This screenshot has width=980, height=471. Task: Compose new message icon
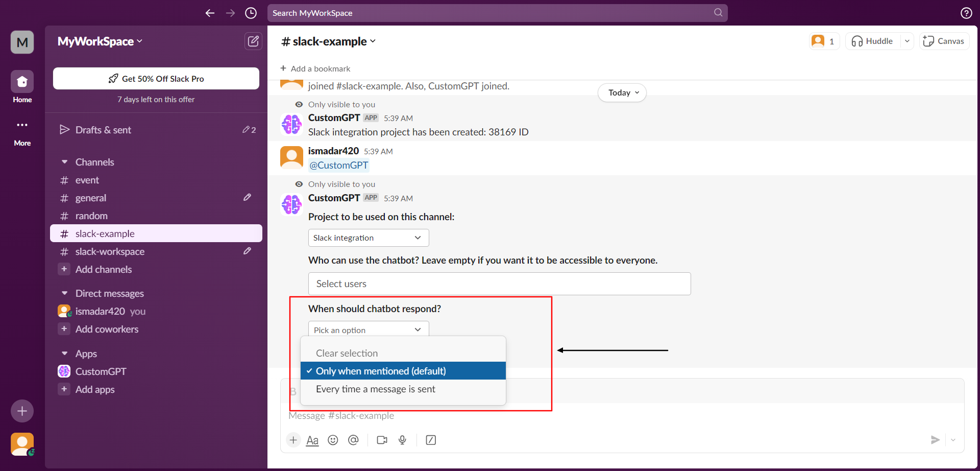[x=253, y=41]
